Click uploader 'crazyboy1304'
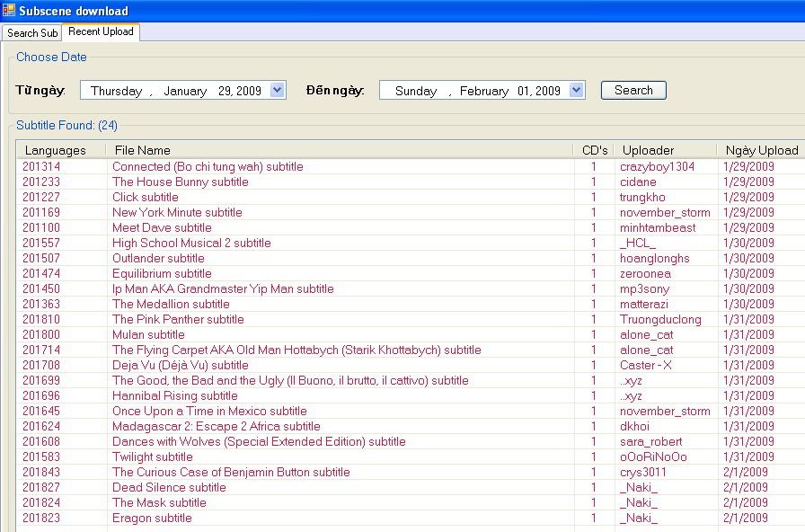The height and width of the screenshot is (532, 805). tap(657, 167)
